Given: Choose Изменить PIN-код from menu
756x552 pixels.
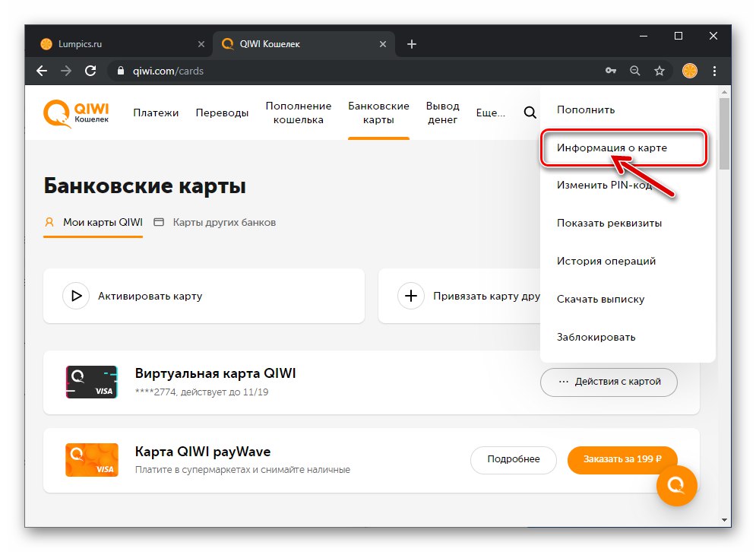Looking at the screenshot, I should click(x=604, y=186).
